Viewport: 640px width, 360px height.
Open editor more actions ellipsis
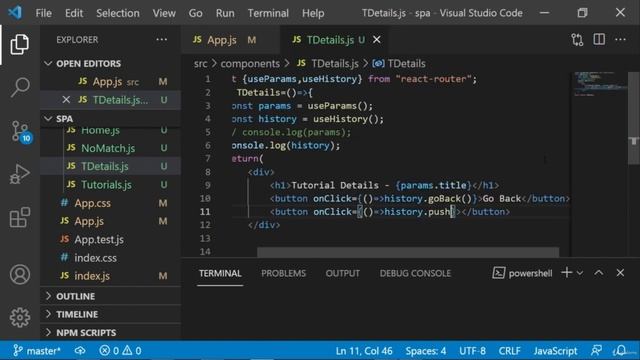620,40
